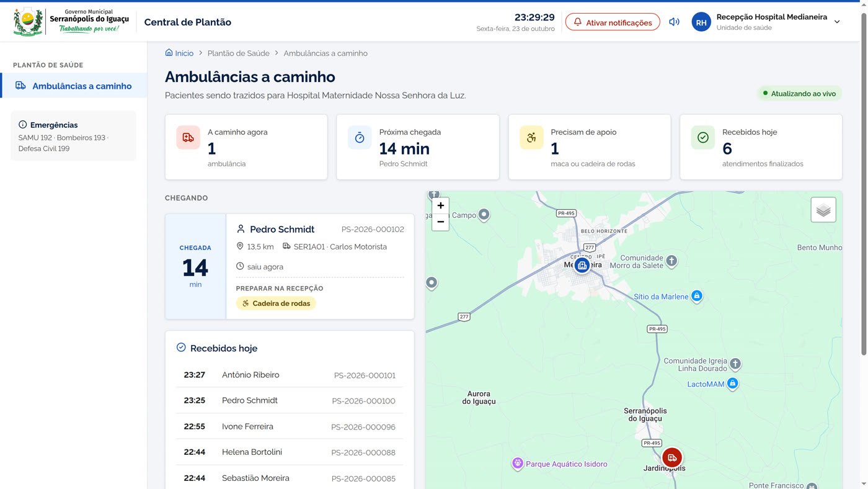This screenshot has height=489, width=868.
Task: Click the checkmark icon on Recebidos hoje card
Action: coord(703,138)
